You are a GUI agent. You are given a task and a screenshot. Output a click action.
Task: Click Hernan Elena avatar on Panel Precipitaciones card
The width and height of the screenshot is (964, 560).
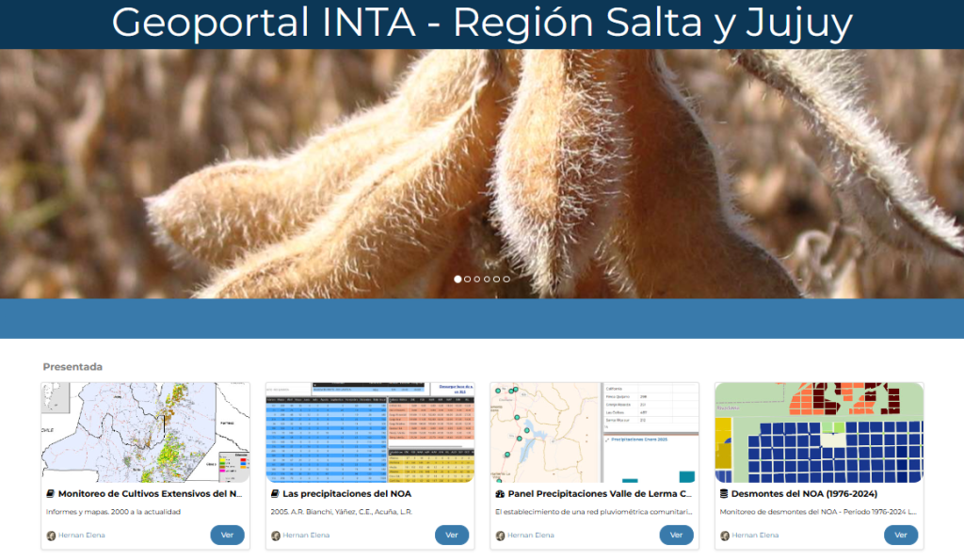tap(500, 536)
